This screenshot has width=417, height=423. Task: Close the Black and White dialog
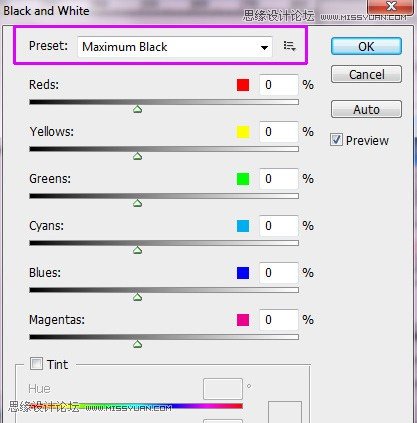point(392,6)
